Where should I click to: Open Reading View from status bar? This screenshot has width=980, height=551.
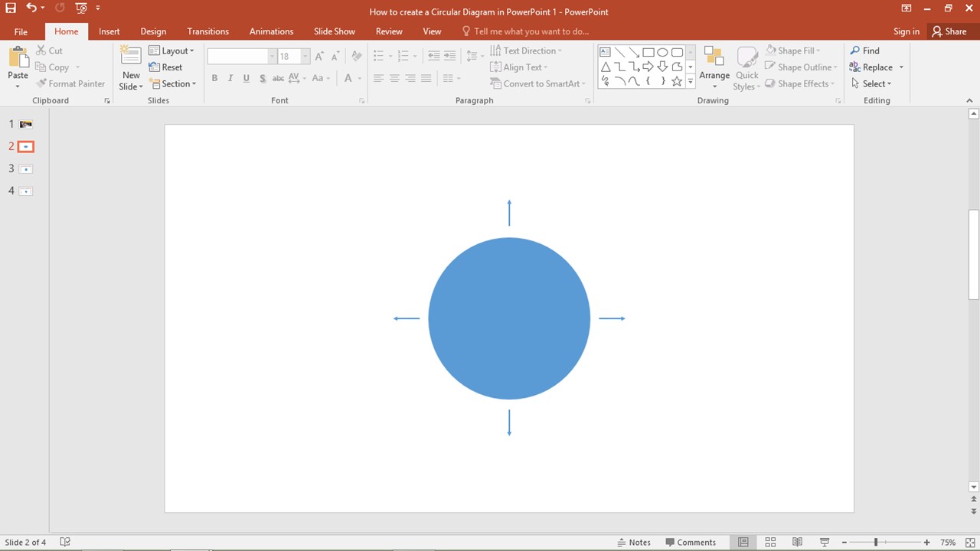tap(797, 542)
